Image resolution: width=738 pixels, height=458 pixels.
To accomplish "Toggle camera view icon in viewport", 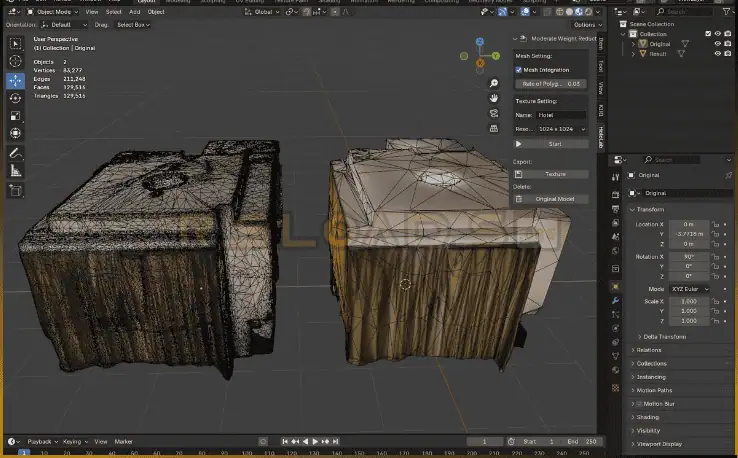I will [494, 113].
